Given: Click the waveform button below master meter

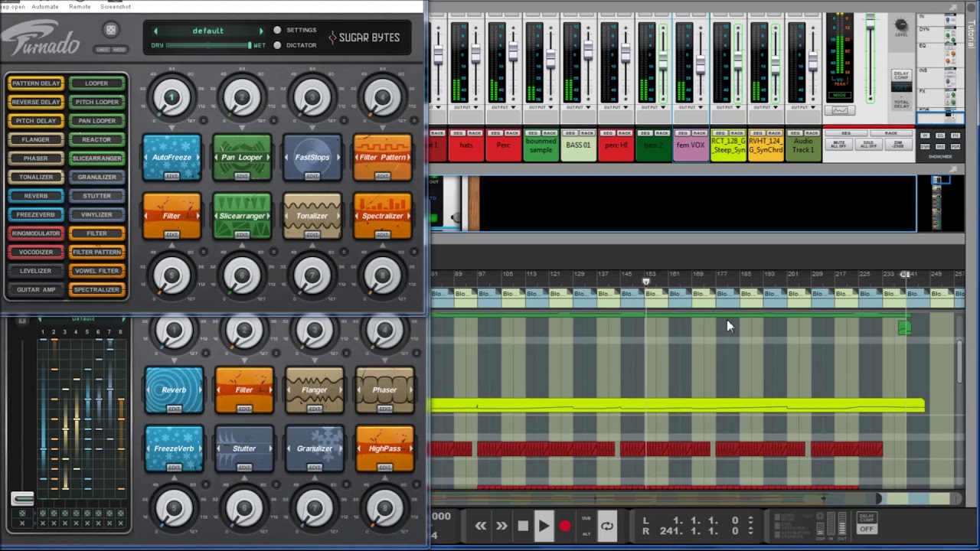Looking at the screenshot, I should click(840, 111).
